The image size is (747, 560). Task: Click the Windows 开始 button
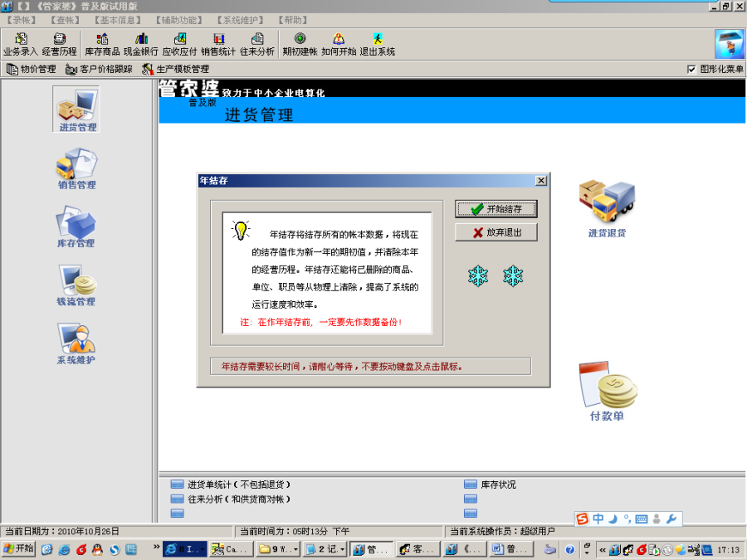click(x=18, y=548)
